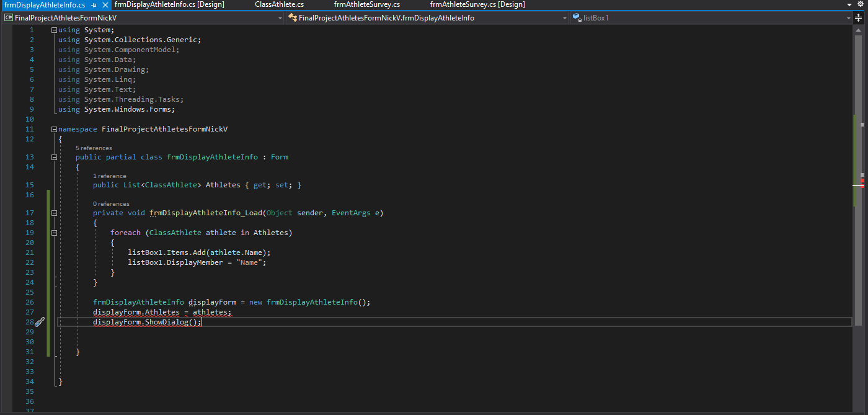868x415 pixels.
Task: Click the "Name" string literal on line 22
Action: 249,262
